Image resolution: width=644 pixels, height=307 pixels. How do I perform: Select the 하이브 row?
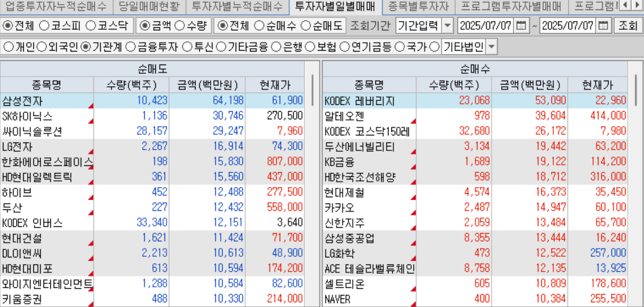pos(152,192)
